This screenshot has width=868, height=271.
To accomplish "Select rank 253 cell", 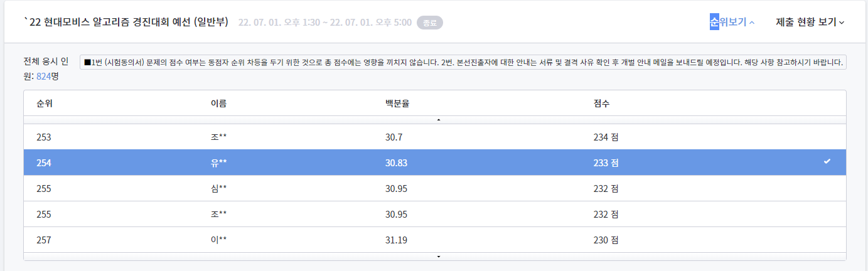I will (44, 136).
